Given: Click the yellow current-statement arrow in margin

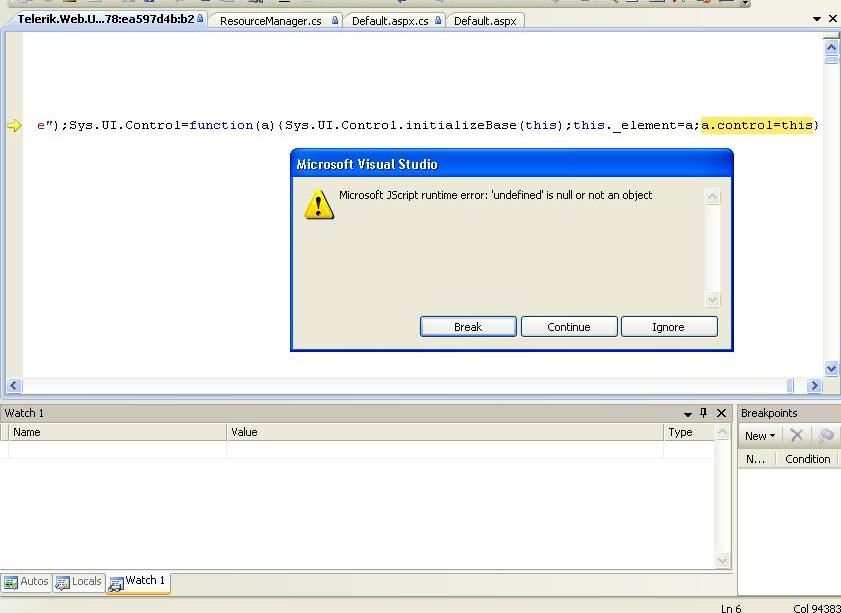Looking at the screenshot, I should [x=14, y=125].
